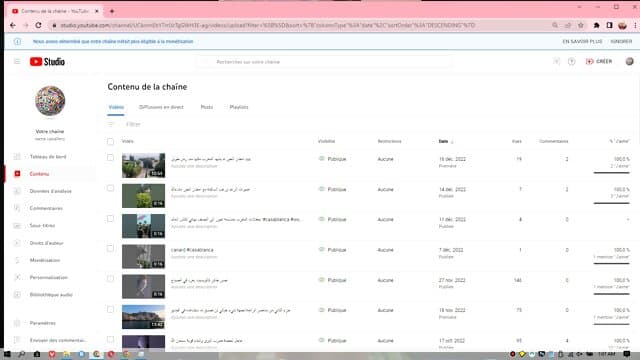
Task: Open thumbnail of the 16 déc. 2022 video
Action: pos(143,165)
